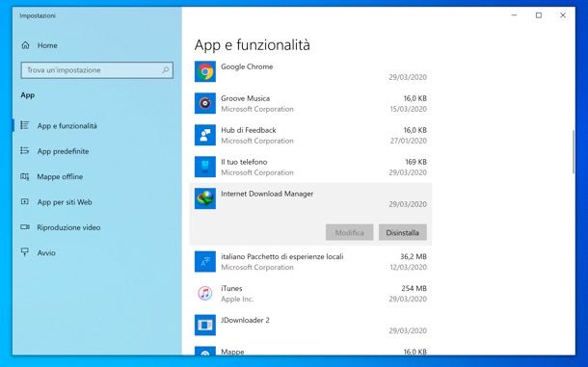Click the italiano Pacchetto language icon
This screenshot has width=588, height=367.
[x=205, y=262]
